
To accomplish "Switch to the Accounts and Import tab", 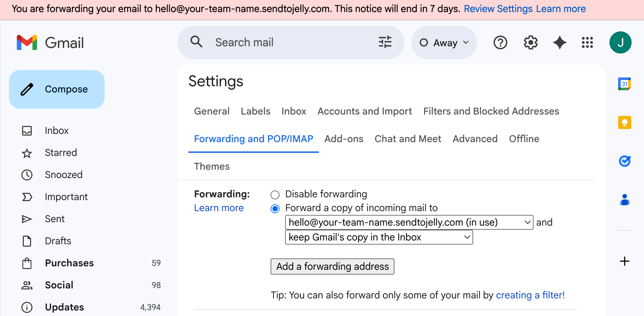I will [364, 111].
